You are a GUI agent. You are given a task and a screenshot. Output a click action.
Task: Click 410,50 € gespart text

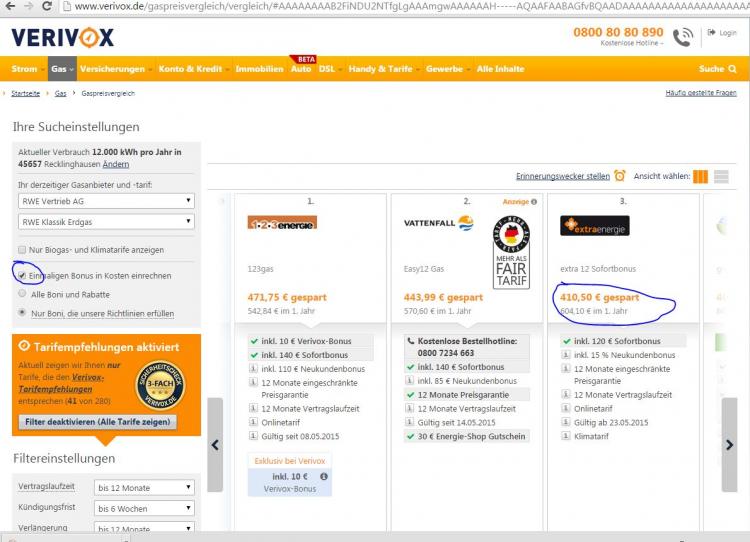599,297
